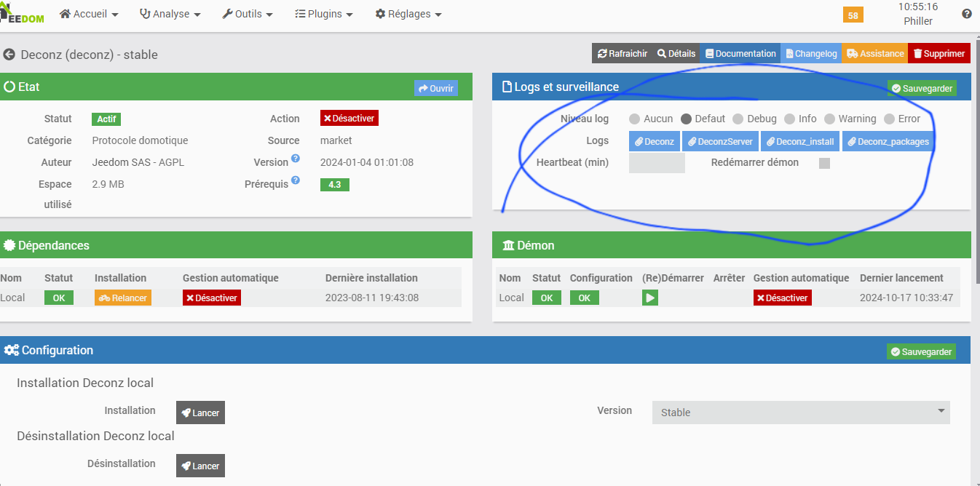Save Configuration section with Sauvegarder
Screen dimensions: 980x486
[921, 351]
